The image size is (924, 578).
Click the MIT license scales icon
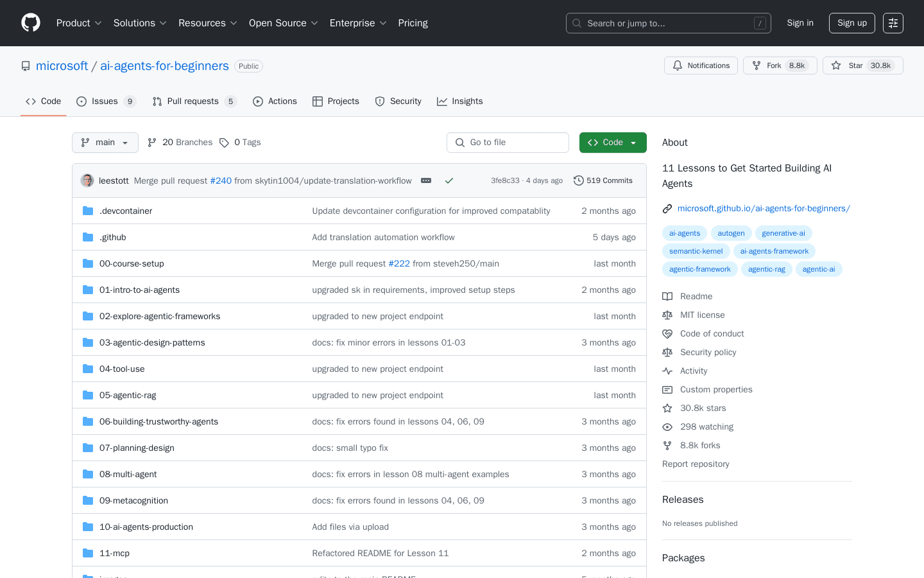pos(667,315)
